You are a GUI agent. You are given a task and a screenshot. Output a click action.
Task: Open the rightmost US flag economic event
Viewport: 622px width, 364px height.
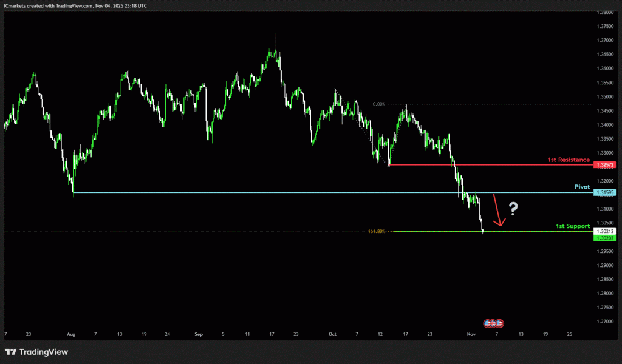(x=499, y=323)
